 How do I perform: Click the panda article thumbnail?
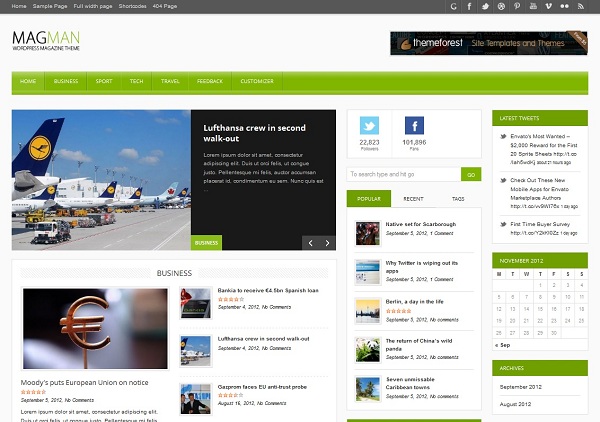(x=367, y=350)
